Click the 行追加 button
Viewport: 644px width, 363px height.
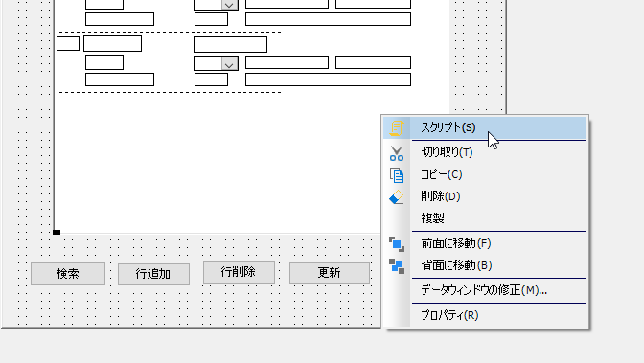pyautogui.click(x=153, y=274)
